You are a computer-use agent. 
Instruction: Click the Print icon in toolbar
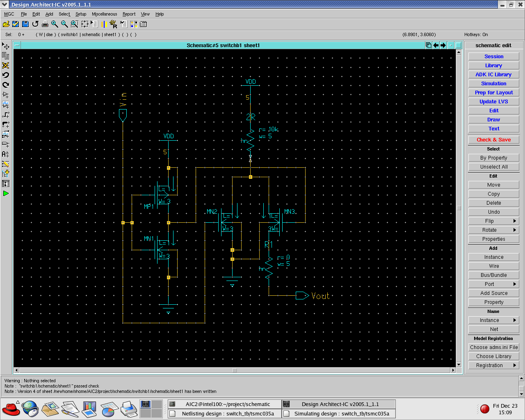pyautogui.click(x=45, y=24)
